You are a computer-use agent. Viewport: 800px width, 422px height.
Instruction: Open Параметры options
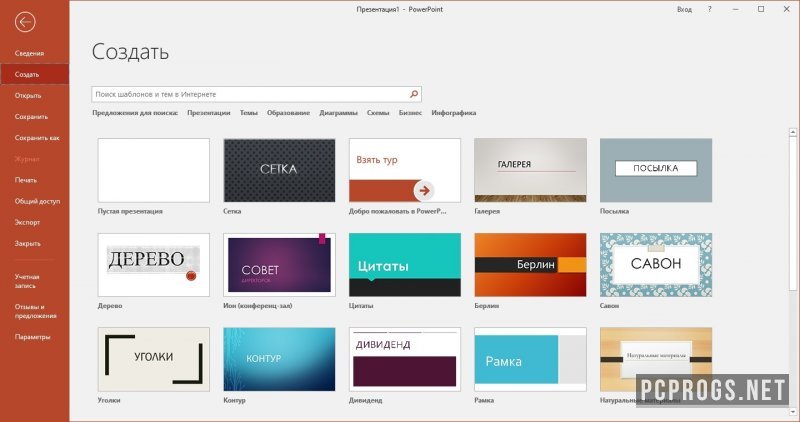tap(32, 337)
